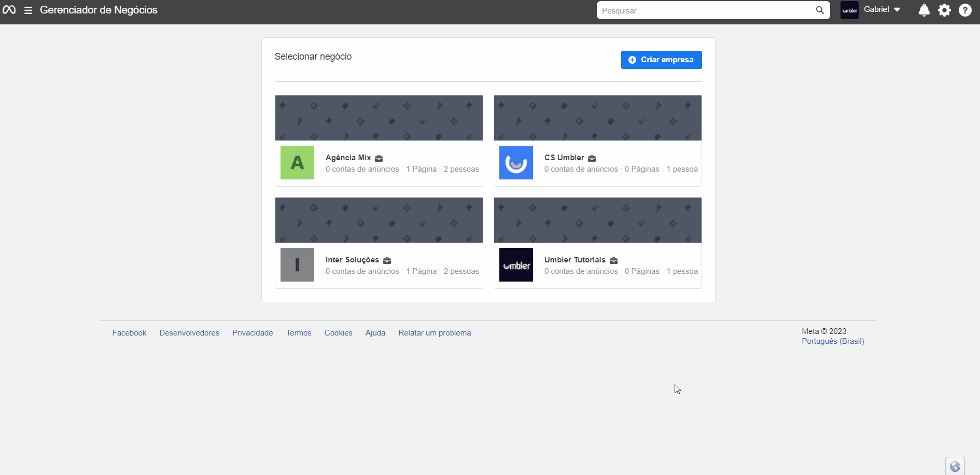
Task: Click the Umbler Tutoriais logo icon
Action: [x=516, y=265]
